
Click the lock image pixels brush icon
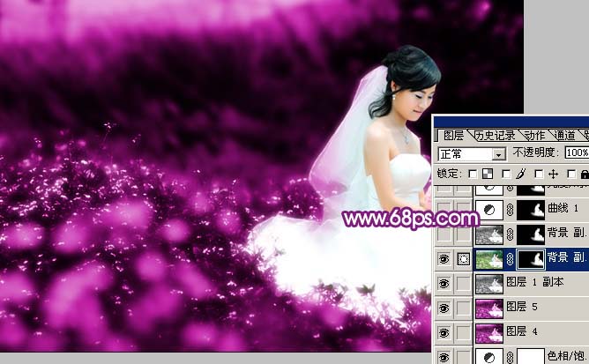click(x=519, y=174)
